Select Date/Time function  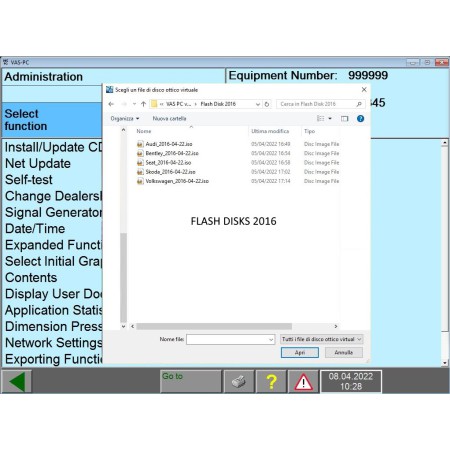(35, 229)
